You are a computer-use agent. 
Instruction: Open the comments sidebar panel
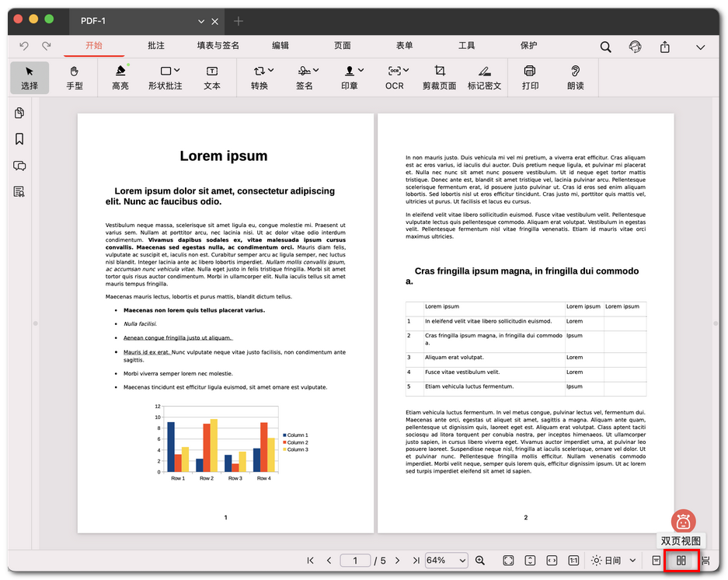coord(19,166)
